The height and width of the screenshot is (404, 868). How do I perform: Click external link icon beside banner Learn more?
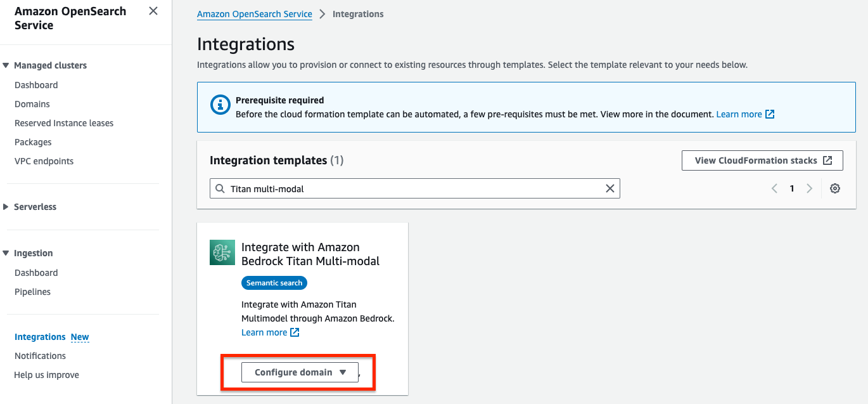(770, 114)
